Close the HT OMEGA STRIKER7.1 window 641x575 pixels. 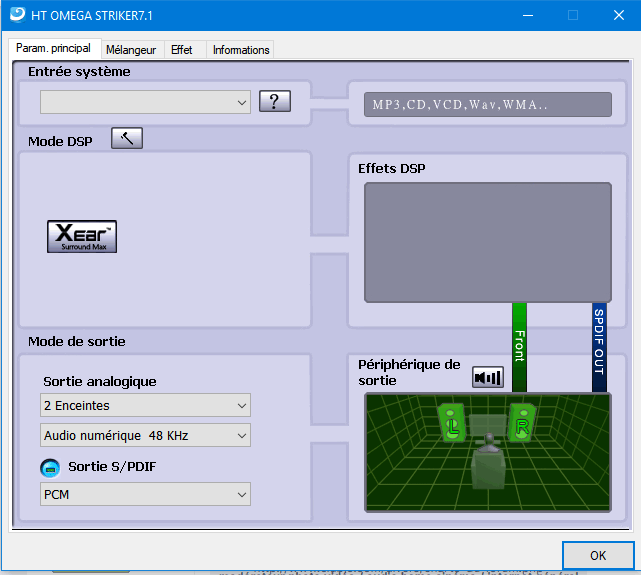(619, 15)
